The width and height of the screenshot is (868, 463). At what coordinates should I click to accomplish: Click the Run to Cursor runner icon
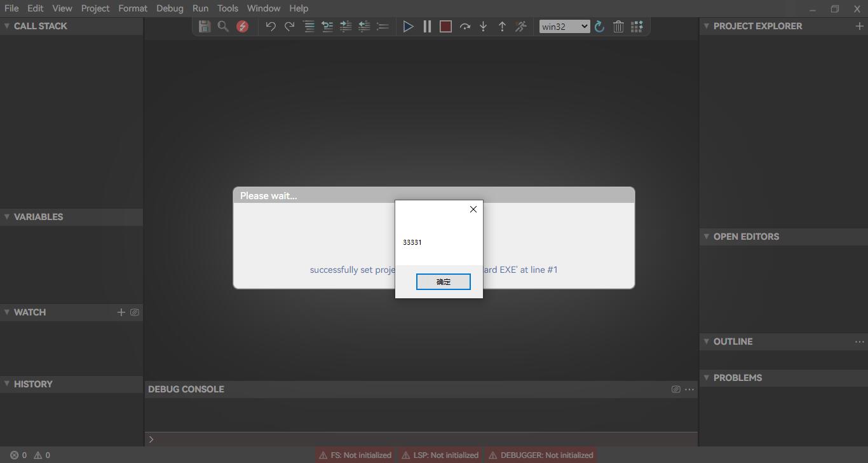coord(521,26)
